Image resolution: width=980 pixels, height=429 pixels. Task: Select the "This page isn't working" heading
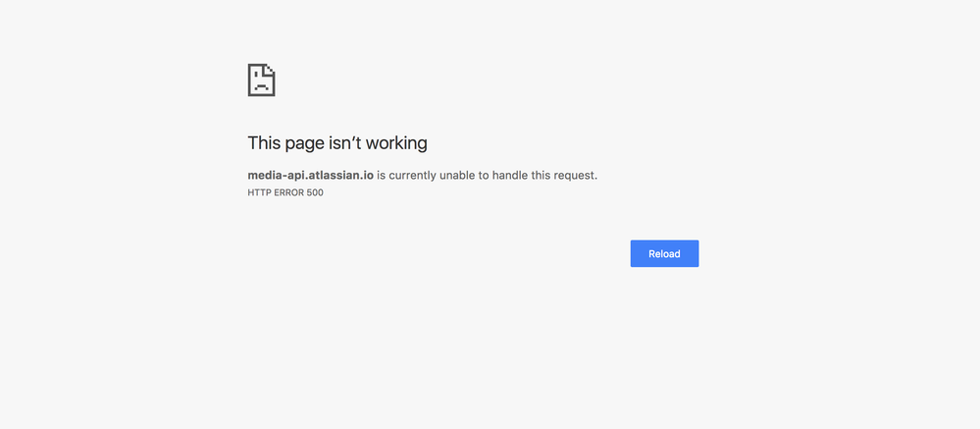[x=337, y=143]
